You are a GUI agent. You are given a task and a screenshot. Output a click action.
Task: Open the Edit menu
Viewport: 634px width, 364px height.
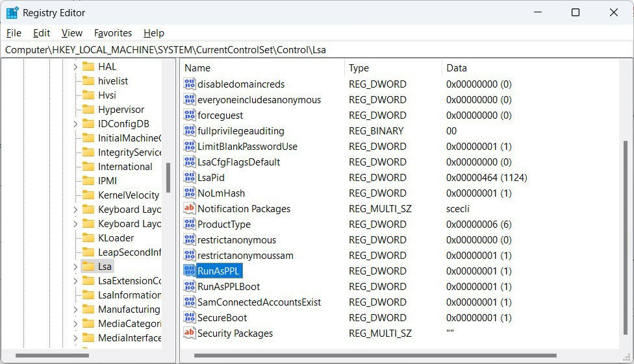coord(41,33)
